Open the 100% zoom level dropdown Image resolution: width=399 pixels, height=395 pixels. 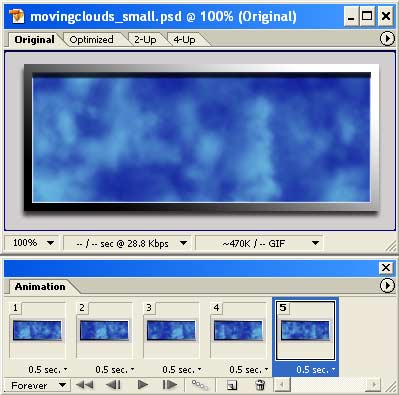32,243
